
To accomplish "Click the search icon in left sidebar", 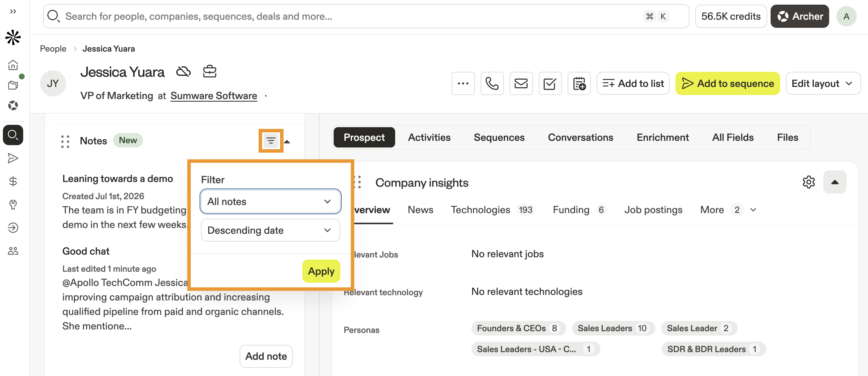I will [13, 135].
